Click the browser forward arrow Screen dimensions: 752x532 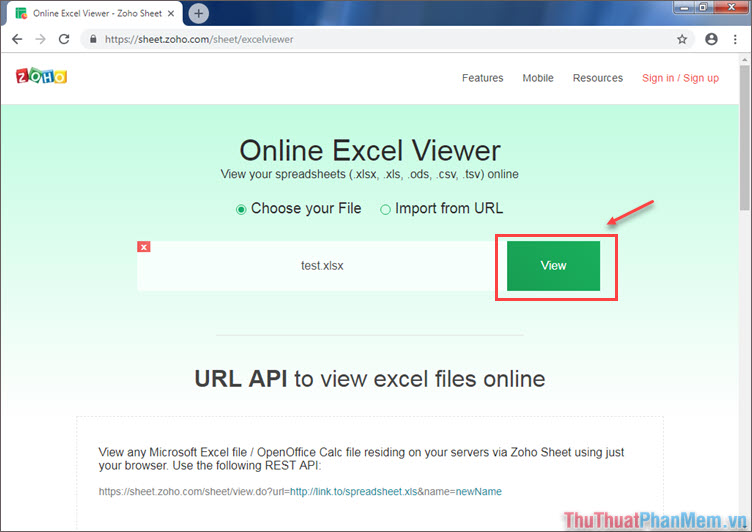coord(41,39)
